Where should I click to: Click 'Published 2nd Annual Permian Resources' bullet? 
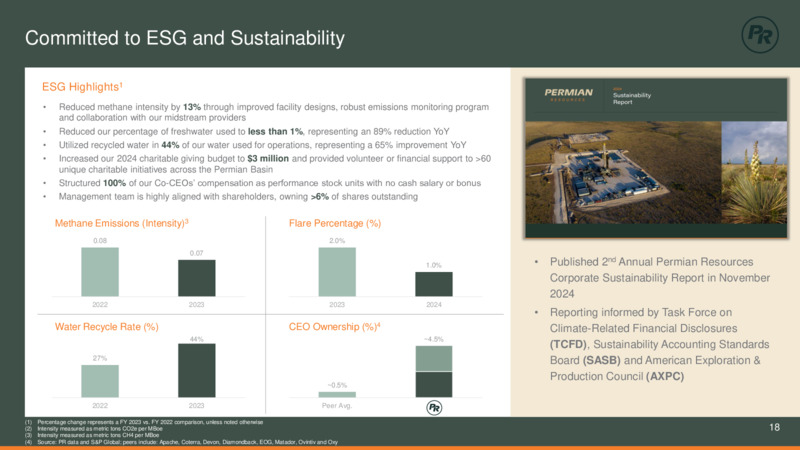click(660, 278)
